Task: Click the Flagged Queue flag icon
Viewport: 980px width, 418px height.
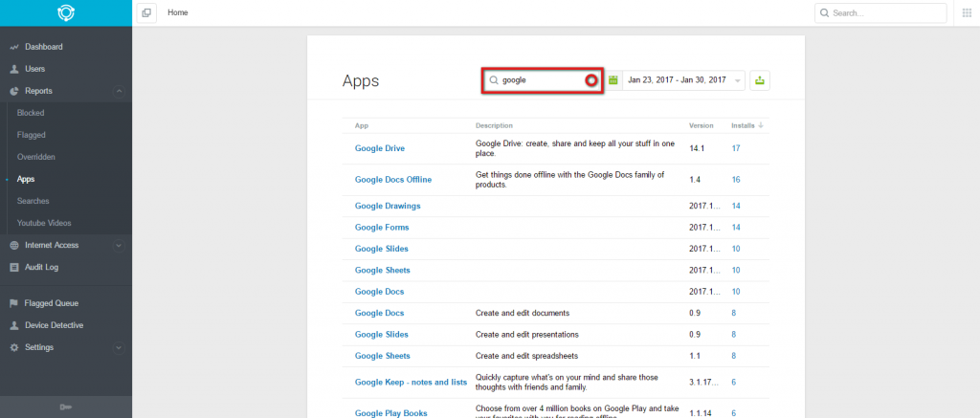Action: (x=13, y=303)
